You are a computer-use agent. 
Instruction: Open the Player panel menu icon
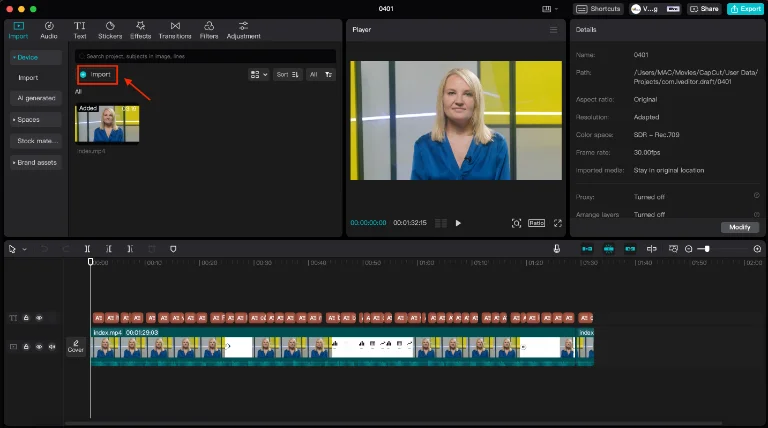(553, 30)
